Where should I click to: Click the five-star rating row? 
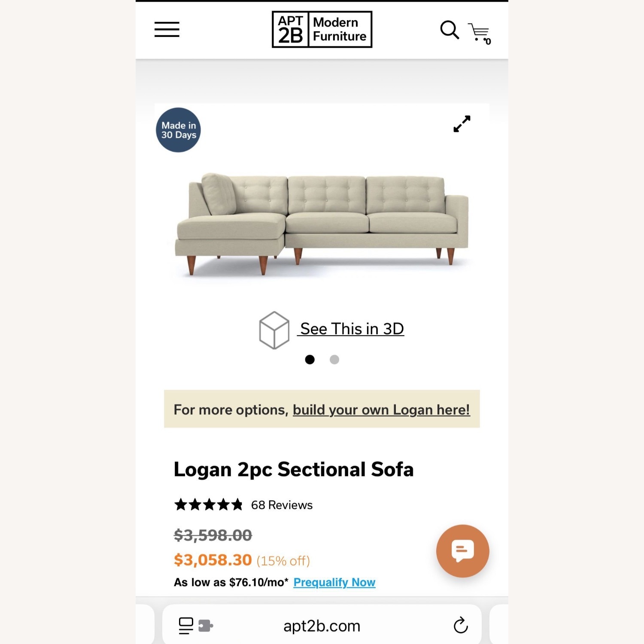[208, 505]
